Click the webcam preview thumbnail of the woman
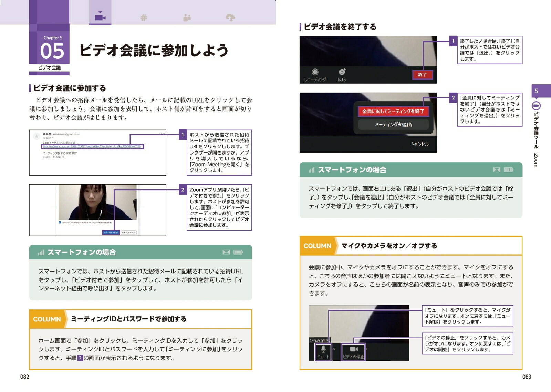 click(x=97, y=202)
